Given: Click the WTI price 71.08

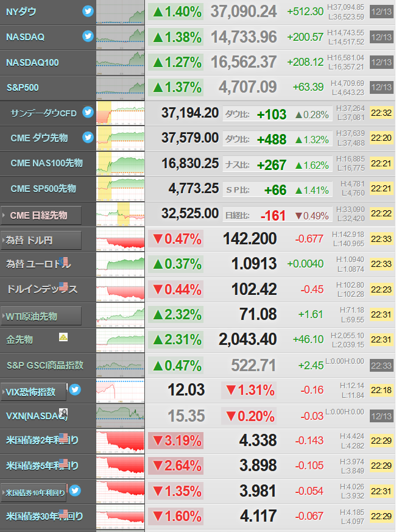Looking at the screenshot, I should [x=258, y=314].
